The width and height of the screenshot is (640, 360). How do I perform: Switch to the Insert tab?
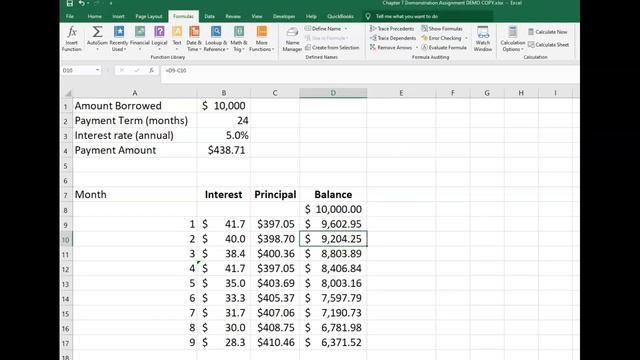click(118, 16)
